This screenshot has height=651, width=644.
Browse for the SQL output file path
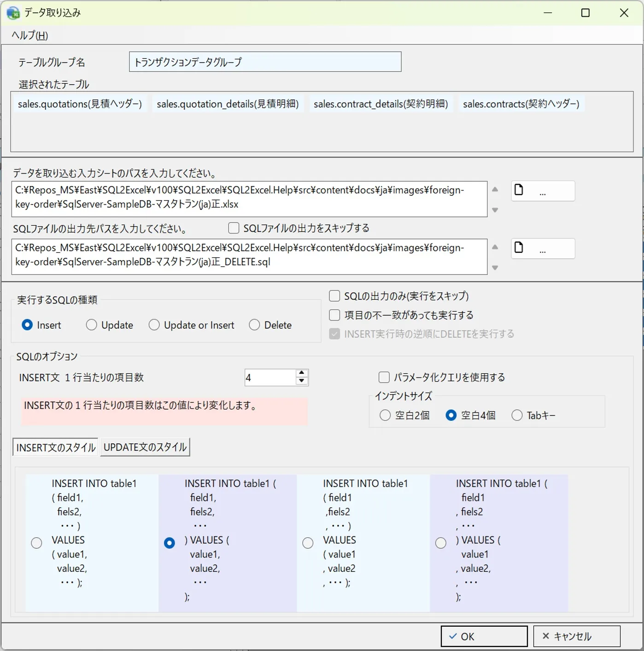coord(543,249)
